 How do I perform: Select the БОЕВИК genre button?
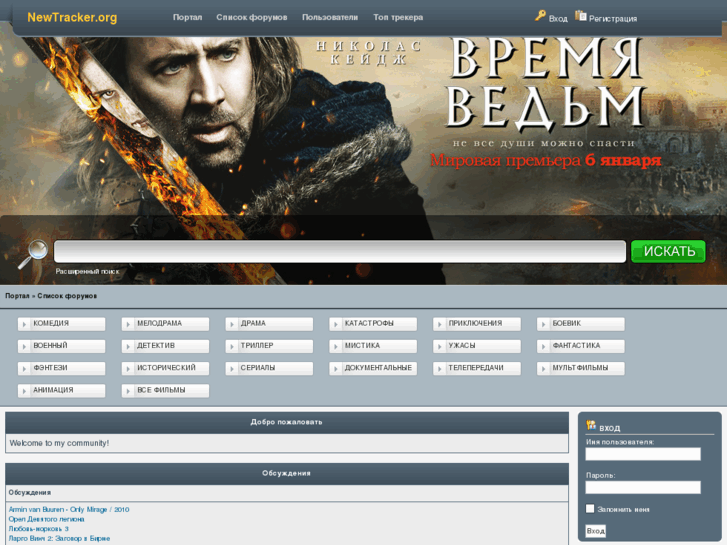tap(581, 324)
